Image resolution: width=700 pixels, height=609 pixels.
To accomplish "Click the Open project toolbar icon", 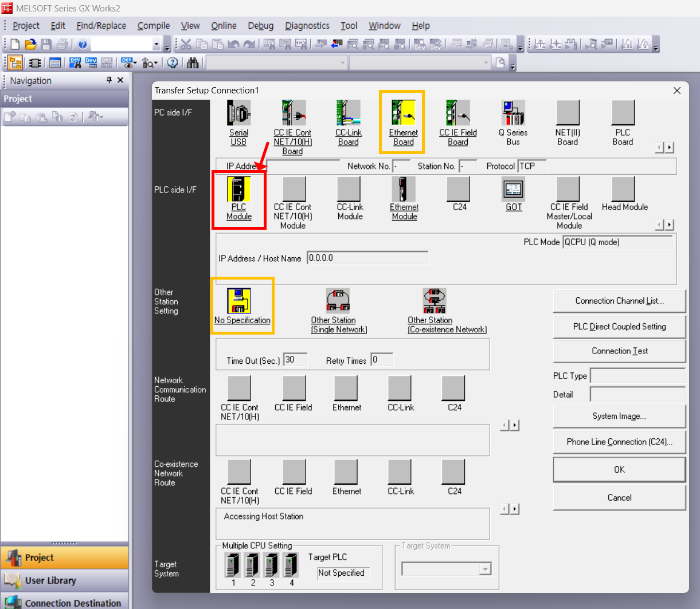I will click(x=30, y=44).
